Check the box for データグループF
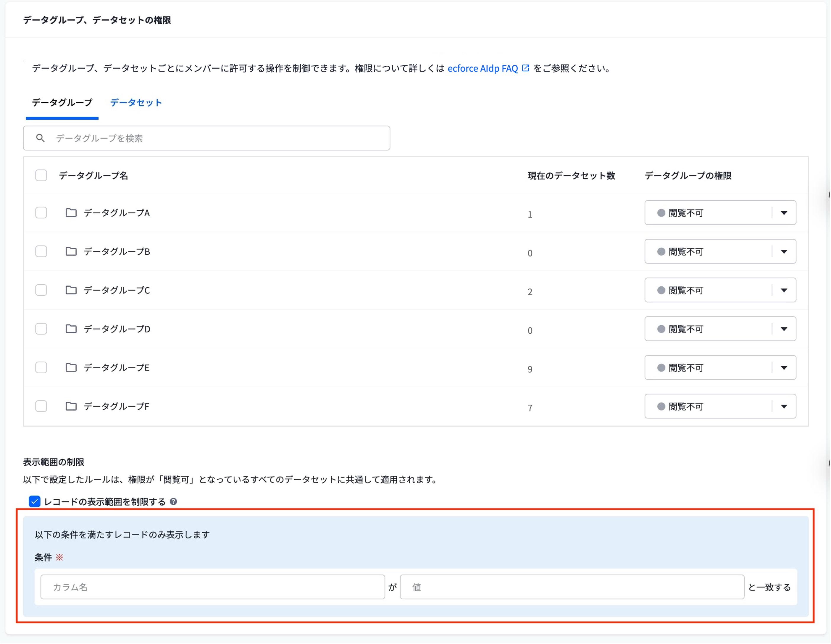Viewport: 831px width, 644px height. coord(41,406)
